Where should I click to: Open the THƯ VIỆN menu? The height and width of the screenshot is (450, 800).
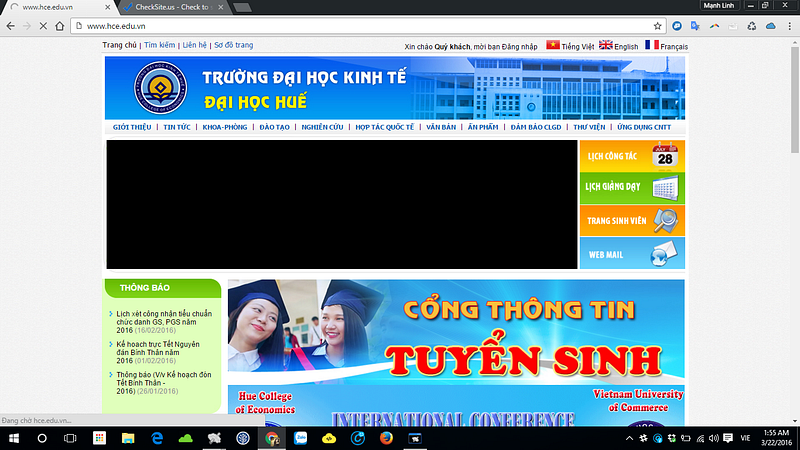pyautogui.click(x=589, y=127)
